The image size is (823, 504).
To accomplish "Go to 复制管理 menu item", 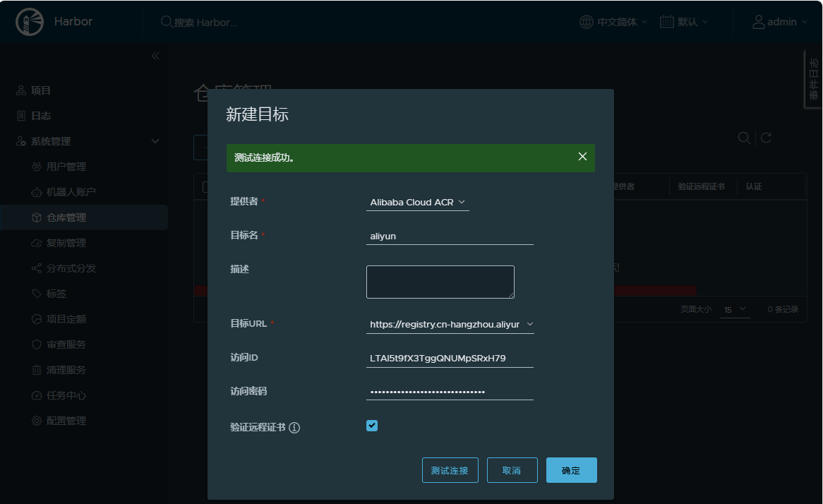I will tap(66, 243).
